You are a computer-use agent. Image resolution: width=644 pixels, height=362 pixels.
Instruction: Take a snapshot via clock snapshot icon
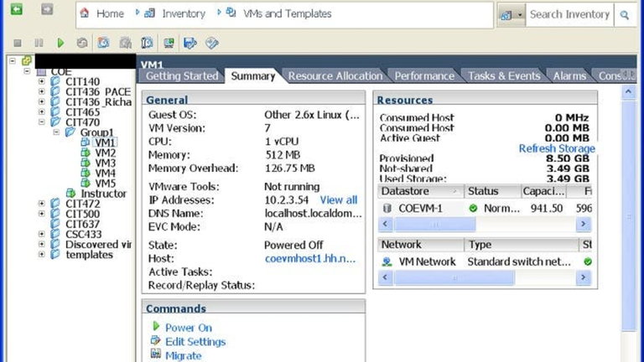[103, 43]
